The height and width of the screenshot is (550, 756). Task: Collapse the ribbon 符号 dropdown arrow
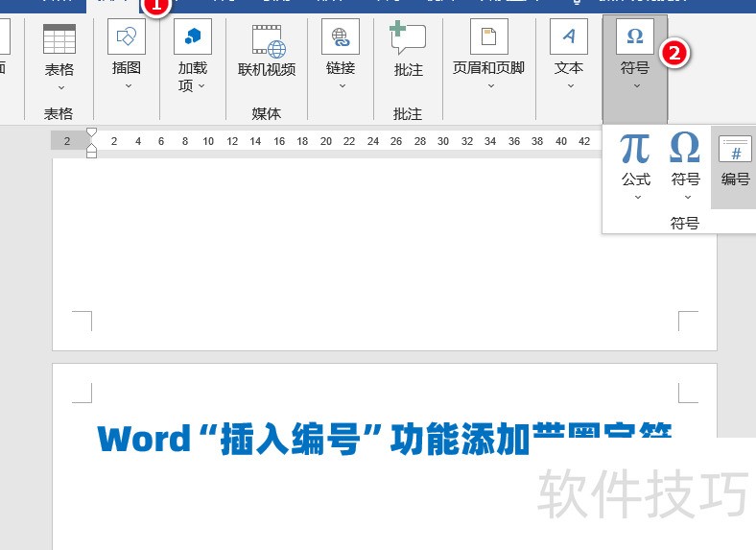click(637, 85)
